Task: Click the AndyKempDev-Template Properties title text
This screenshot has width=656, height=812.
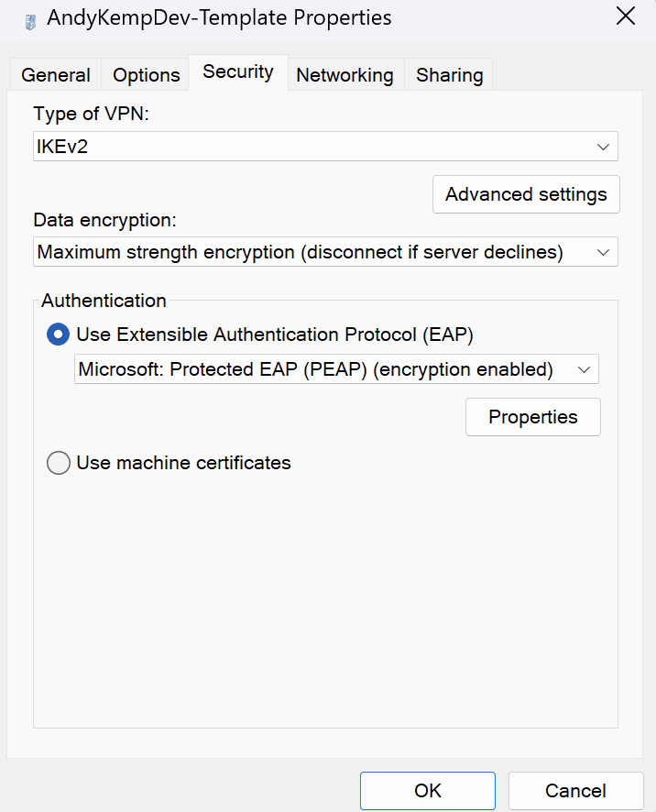Action: 219,18
